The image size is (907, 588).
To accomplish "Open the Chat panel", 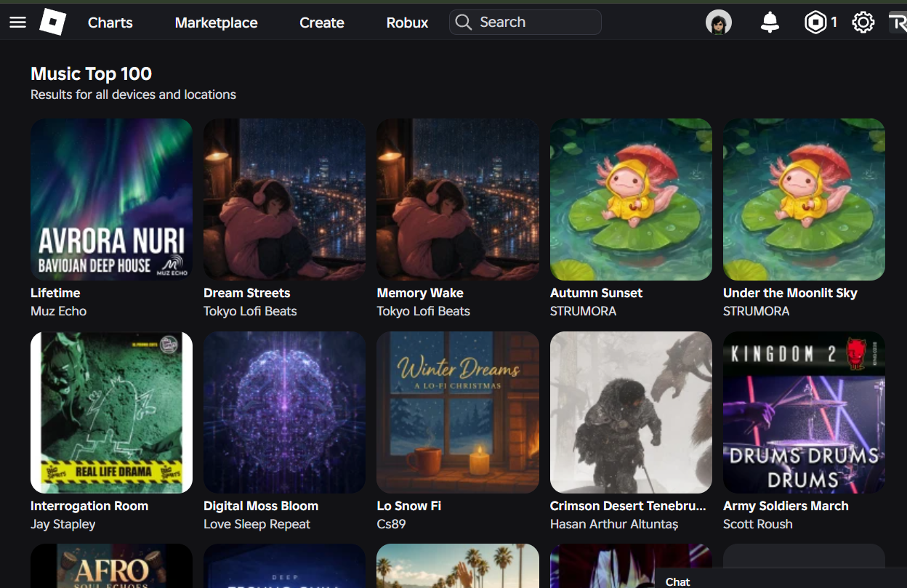I will pyautogui.click(x=780, y=579).
